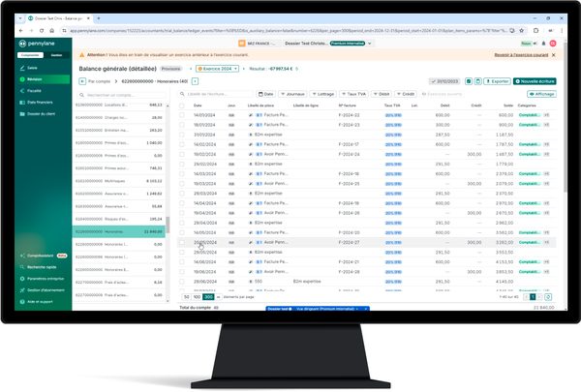Click the F-2024-22 invoice number cell

pos(349,115)
